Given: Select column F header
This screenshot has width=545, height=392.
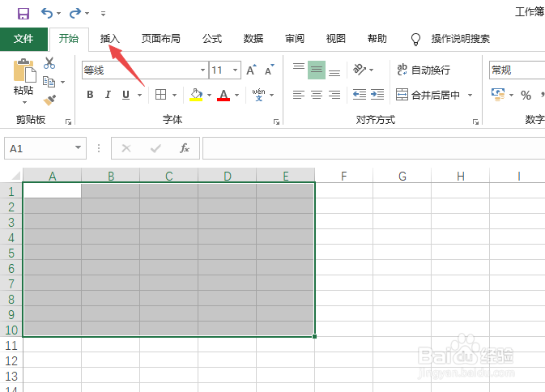Looking at the screenshot, I should tap(343, 176).
